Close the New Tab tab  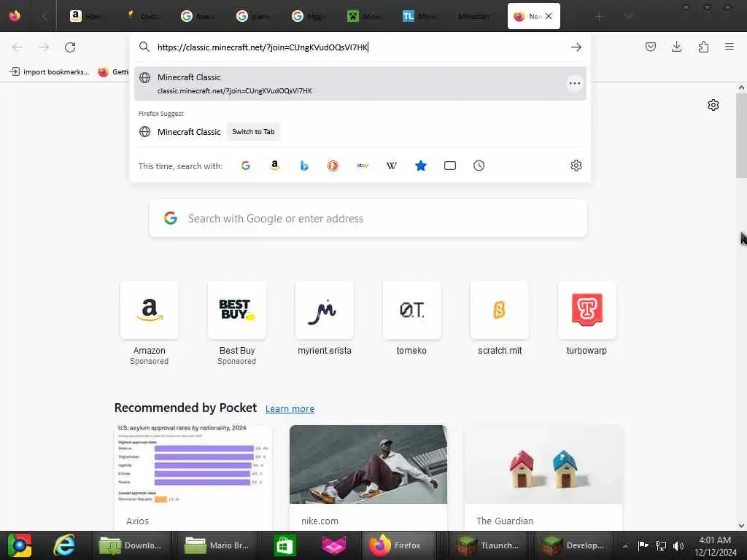[549, 16]
